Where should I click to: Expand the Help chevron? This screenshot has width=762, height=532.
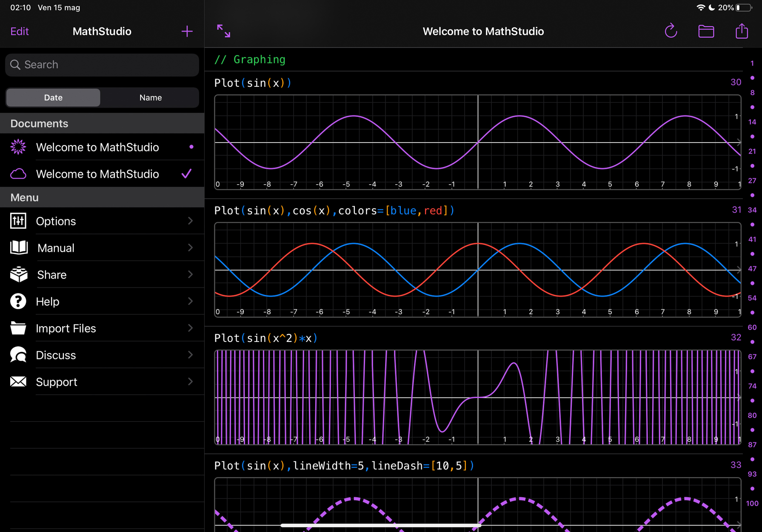click(x=191, y=301)
